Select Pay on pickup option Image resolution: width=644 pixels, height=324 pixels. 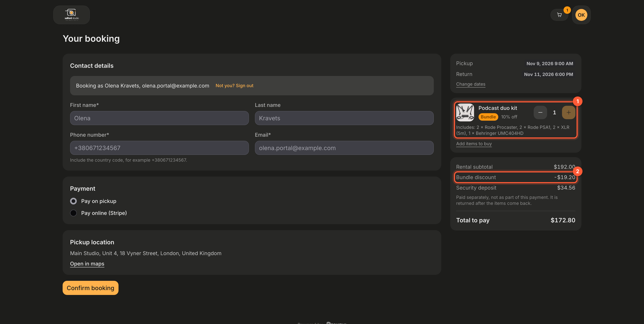73,201
